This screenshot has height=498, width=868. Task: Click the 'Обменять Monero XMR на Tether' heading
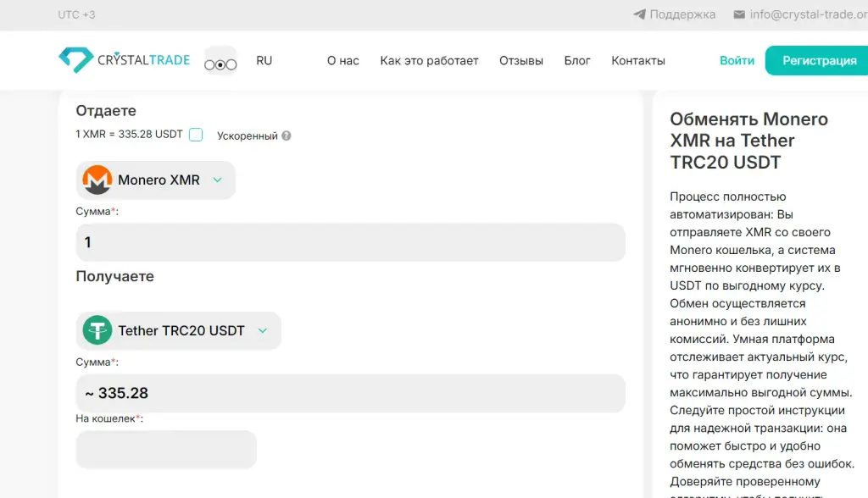[749, 141]
